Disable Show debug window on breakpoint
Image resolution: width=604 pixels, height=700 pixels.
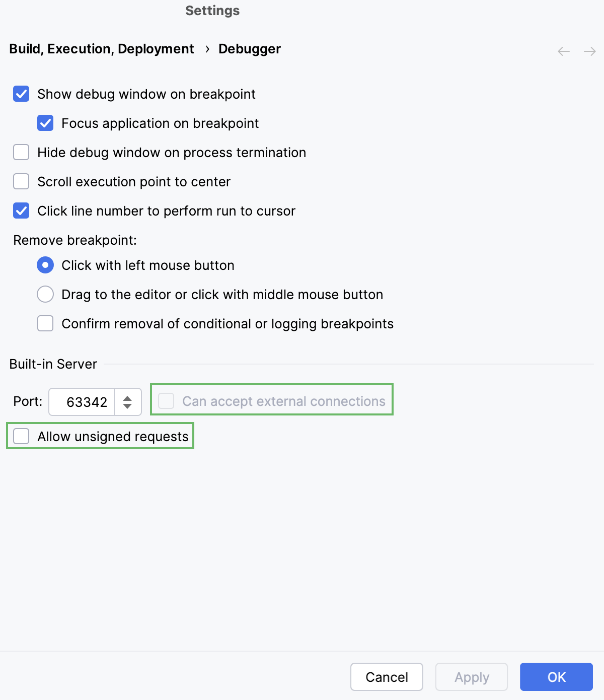coord(21,94)
